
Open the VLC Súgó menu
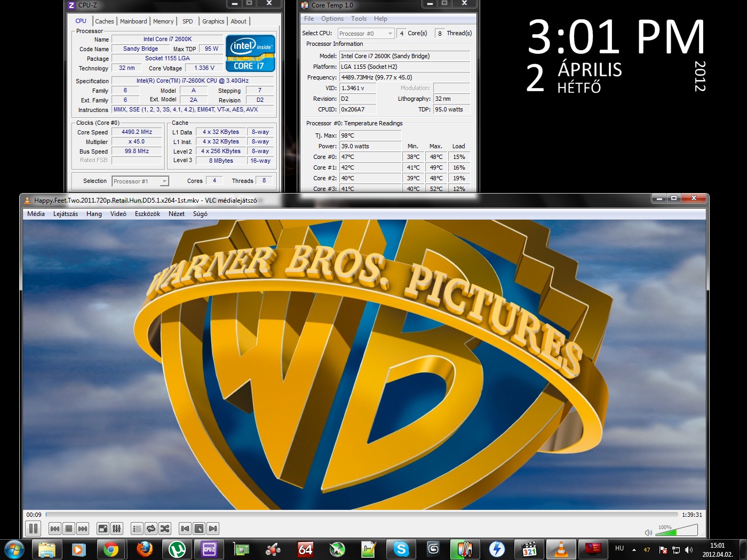[200, 214]
